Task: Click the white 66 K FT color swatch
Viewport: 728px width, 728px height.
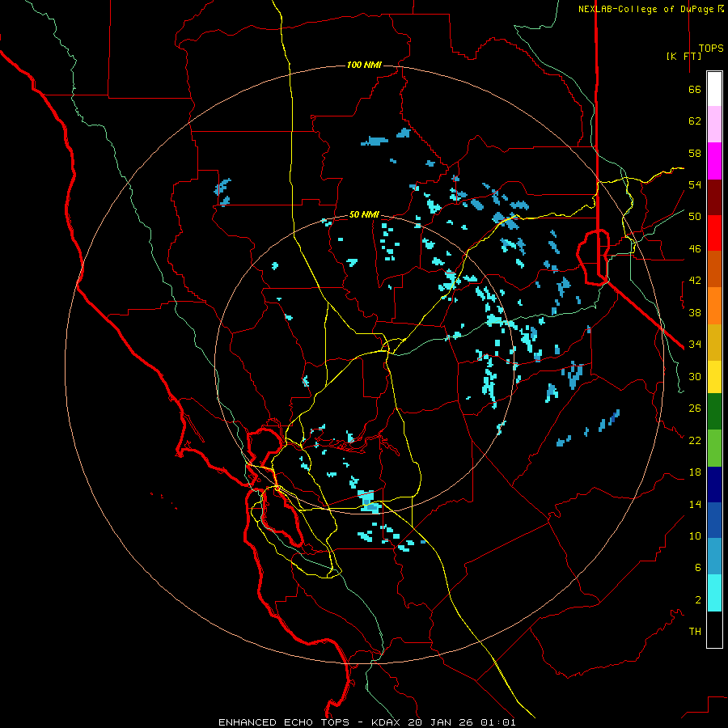Action: click(x=714, y=89)
